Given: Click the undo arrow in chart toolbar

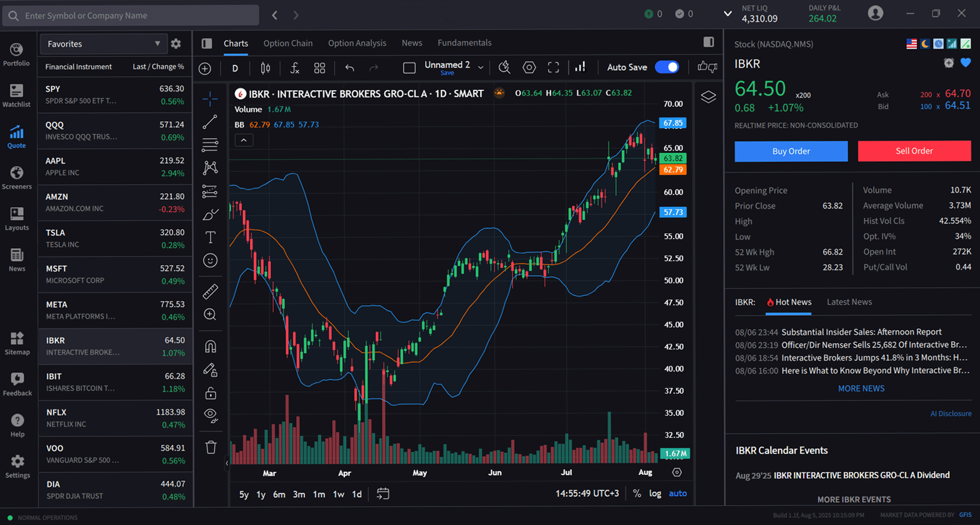Looking at the screenshot, I should point(349,68).
